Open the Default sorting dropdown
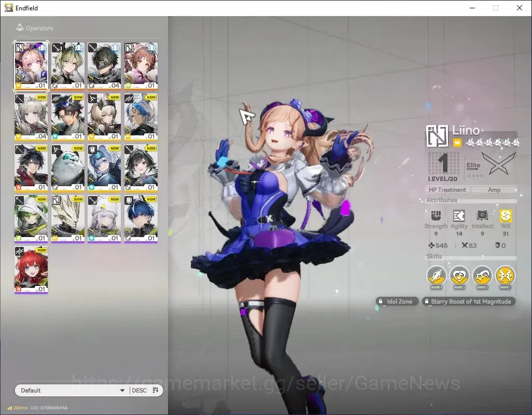This screenshot has width=532, height=415. (72, 390)
